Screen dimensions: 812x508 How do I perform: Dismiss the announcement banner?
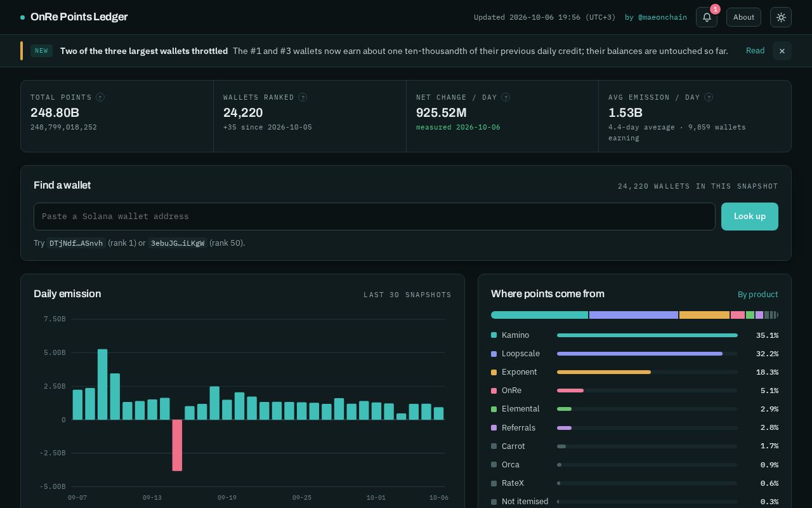tap(782, 51)
